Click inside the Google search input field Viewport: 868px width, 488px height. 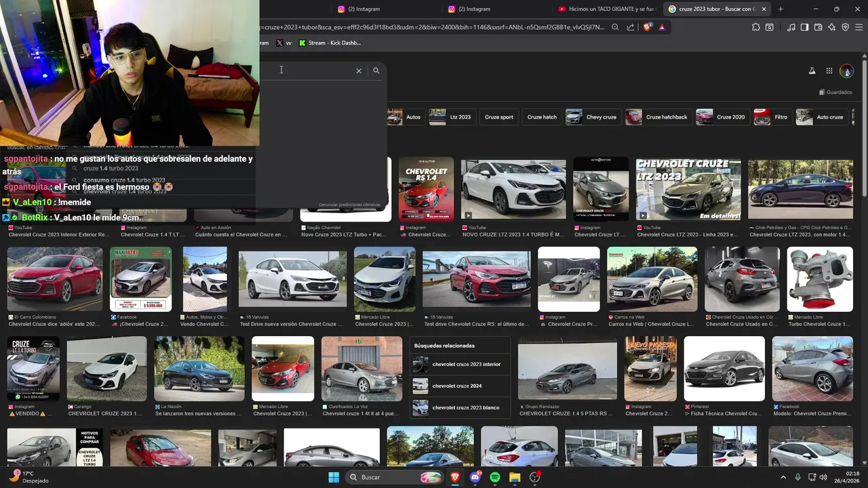pos(305,70)
